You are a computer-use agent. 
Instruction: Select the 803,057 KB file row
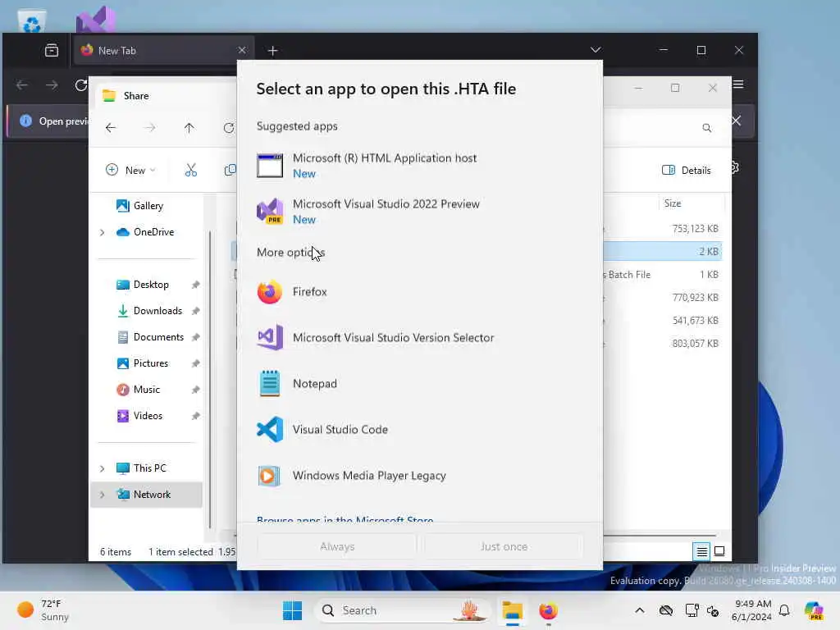662,344
